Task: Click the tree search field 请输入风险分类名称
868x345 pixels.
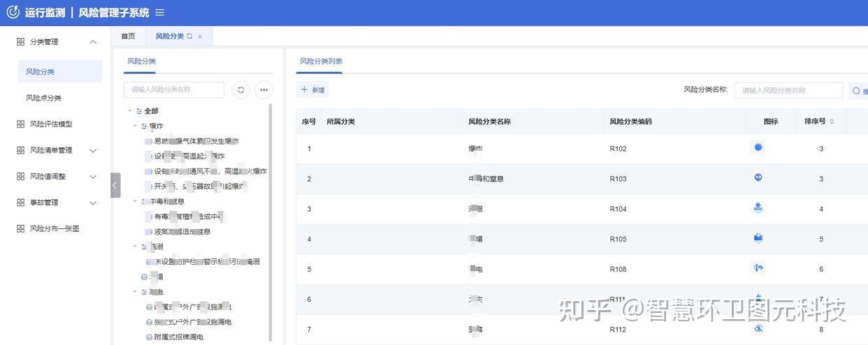Action: [174, 89]
